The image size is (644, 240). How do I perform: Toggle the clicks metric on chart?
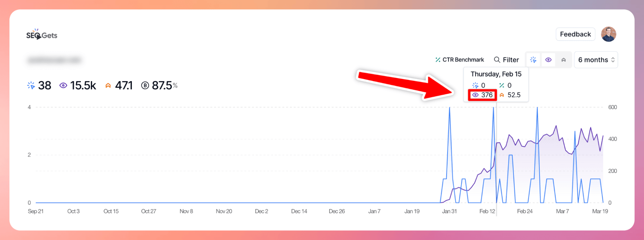tap(533, 60)
